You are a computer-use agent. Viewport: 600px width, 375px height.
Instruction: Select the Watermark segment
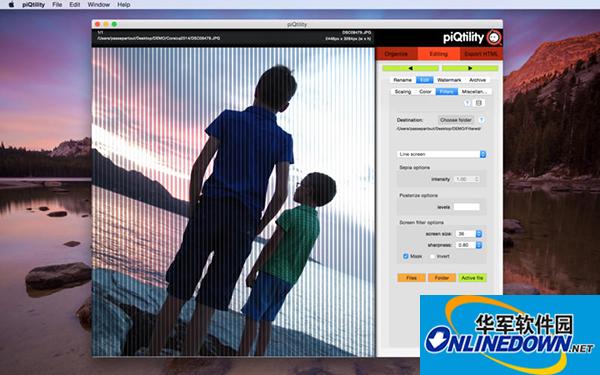click(449, 80)
